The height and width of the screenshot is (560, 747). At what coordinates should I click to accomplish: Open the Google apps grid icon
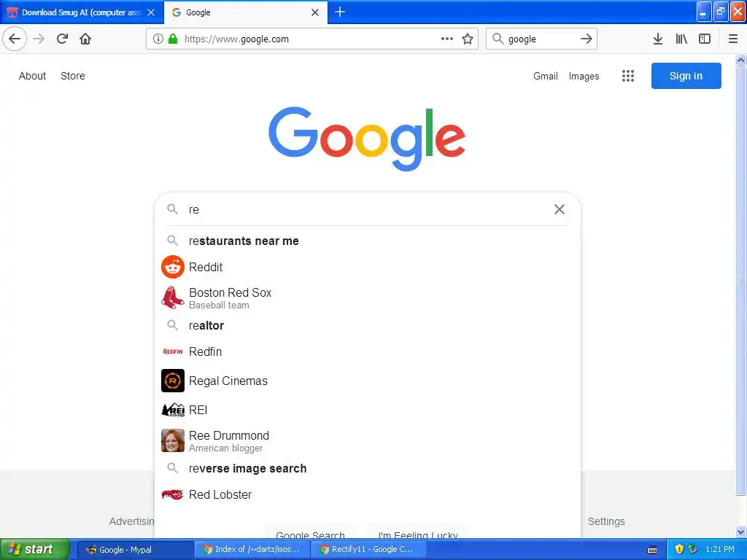[628, 76]
